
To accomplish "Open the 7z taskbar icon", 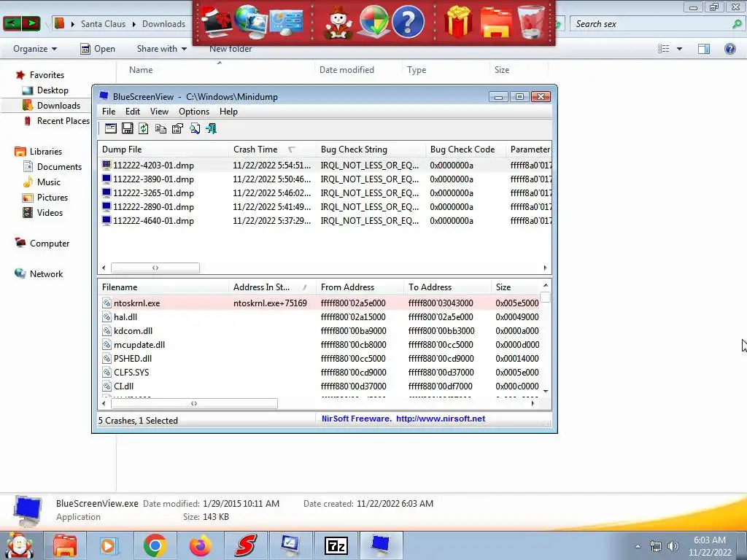I will [x=336, y=545].
